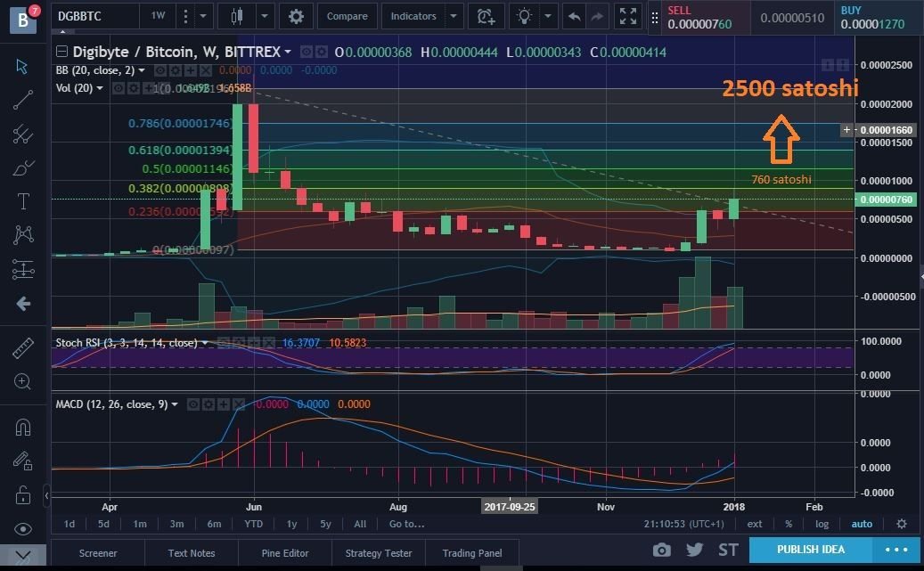Click Go to... date link
The height and width of the screenshot is (571, 924).
click(x=406, y=524)
